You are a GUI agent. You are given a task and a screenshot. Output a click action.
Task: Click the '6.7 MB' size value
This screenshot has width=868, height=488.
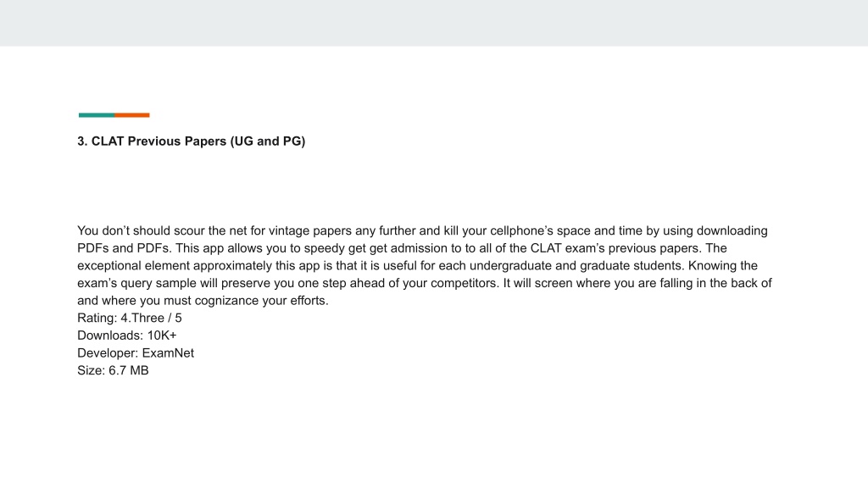(x=129, y=371)
